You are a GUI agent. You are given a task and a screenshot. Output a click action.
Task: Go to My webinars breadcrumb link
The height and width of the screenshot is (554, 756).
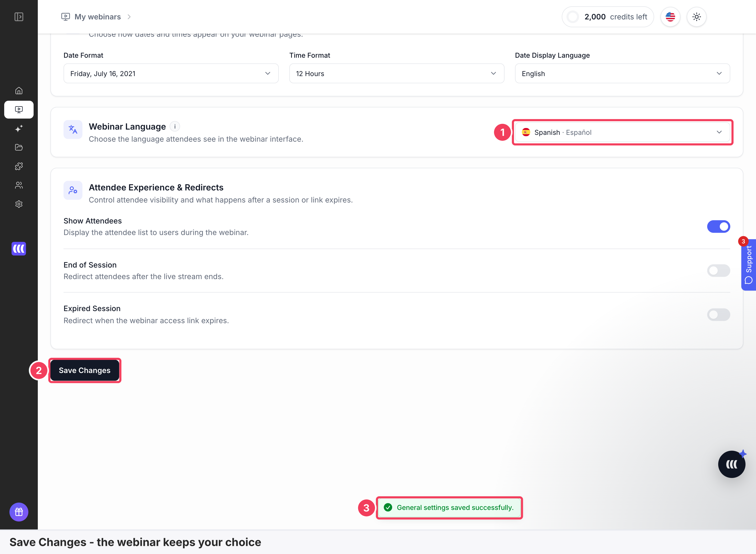click(98, 17)
